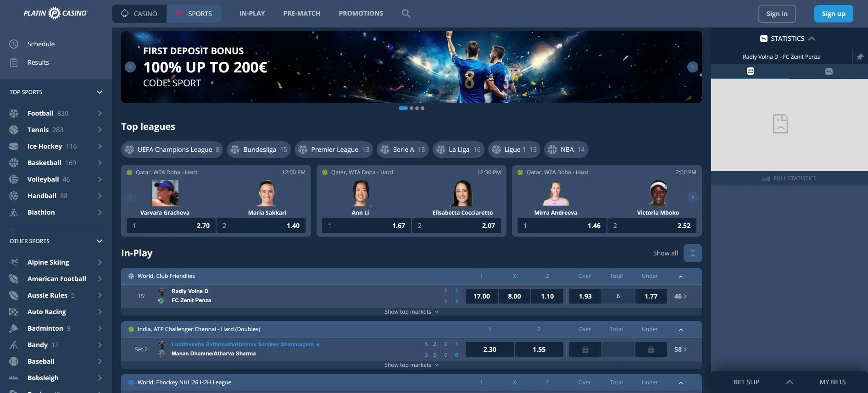
Task: Expand Tennis submenu chevron
Action: point(100,130)
